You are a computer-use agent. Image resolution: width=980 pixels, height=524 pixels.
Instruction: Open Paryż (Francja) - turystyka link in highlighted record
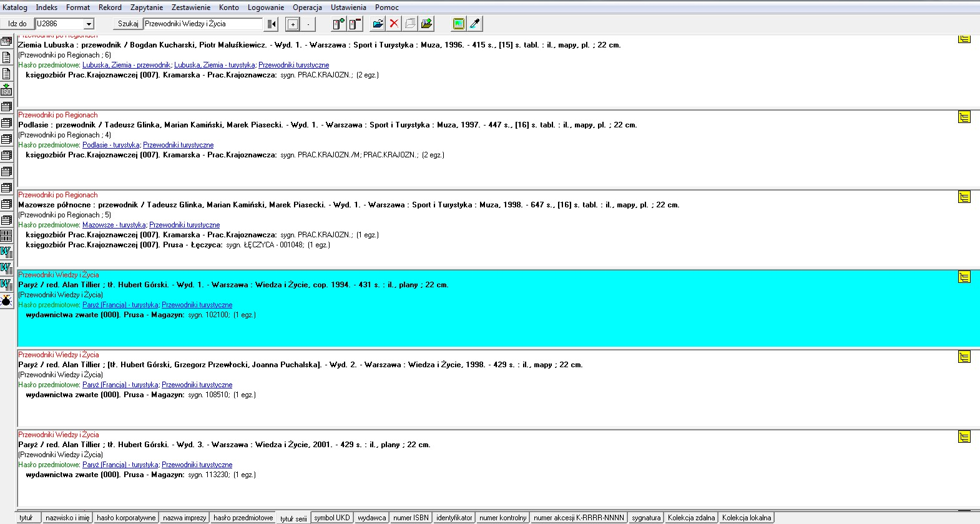coord(120,305)
